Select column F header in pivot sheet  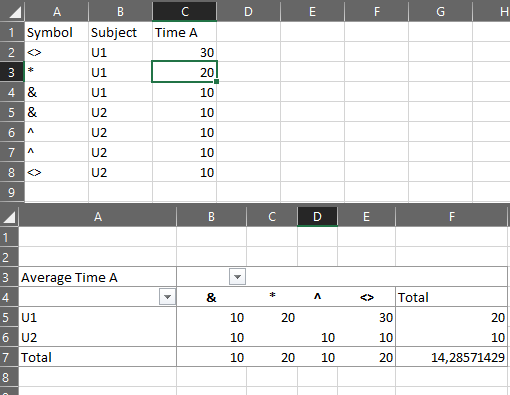coord(452,217)
